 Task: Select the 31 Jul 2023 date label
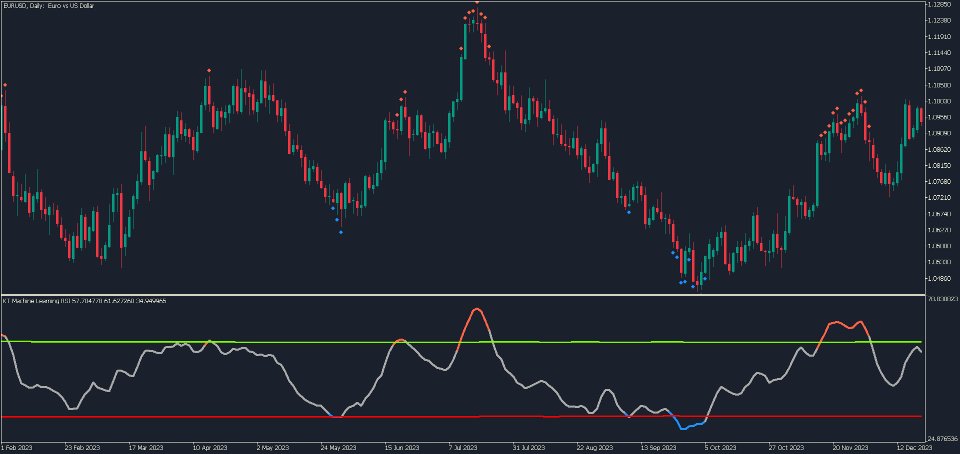528,447
